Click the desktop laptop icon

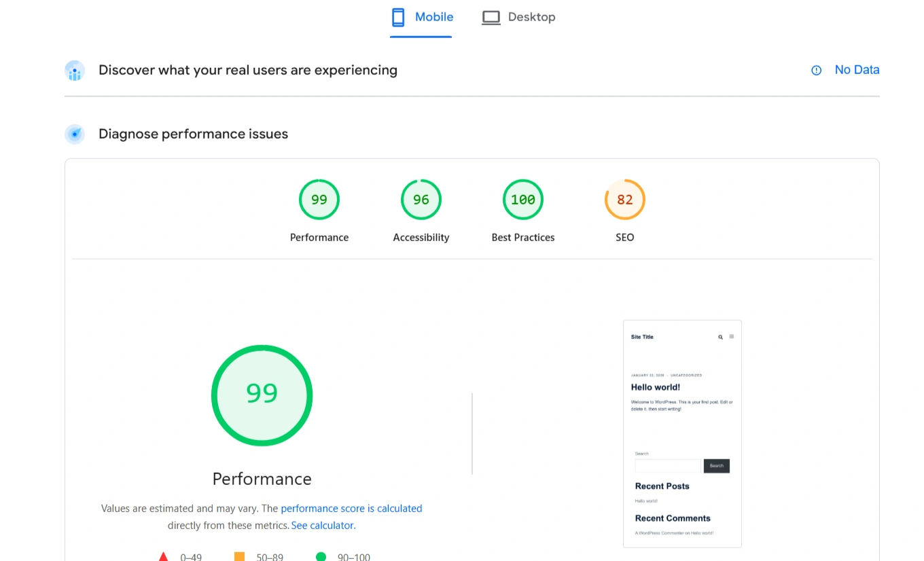[491, 18]
